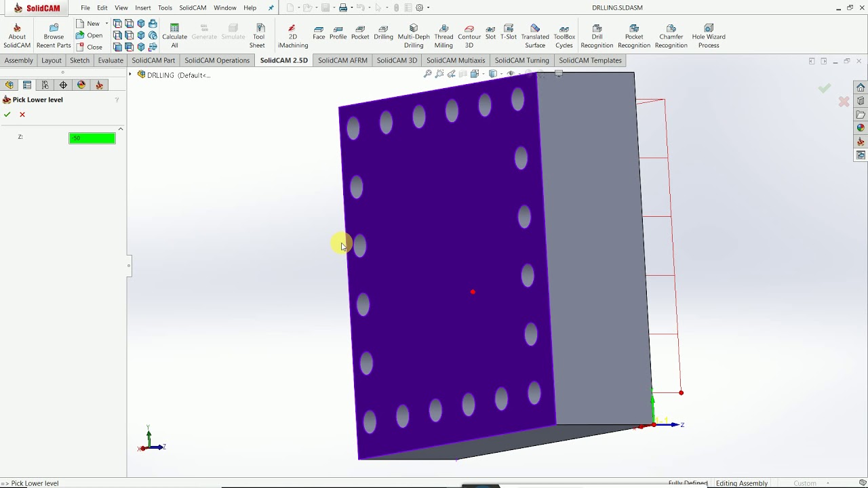Open the SolidCAM manager tab icon

coord(99,85)
